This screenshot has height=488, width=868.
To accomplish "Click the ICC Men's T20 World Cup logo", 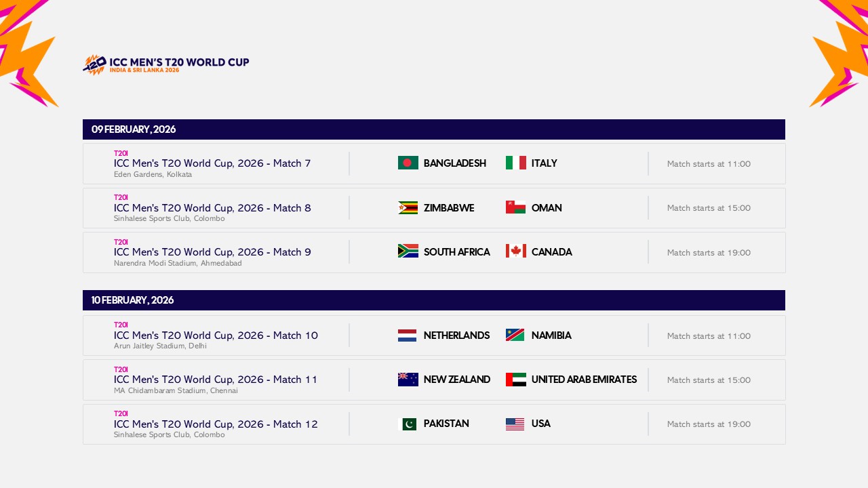I will tap(165, 63).
